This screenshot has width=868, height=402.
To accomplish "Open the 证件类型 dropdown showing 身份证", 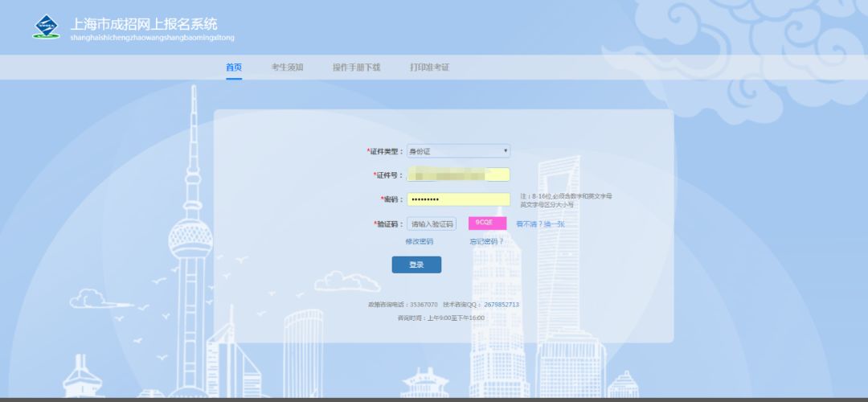I will [x=458, y=151].
